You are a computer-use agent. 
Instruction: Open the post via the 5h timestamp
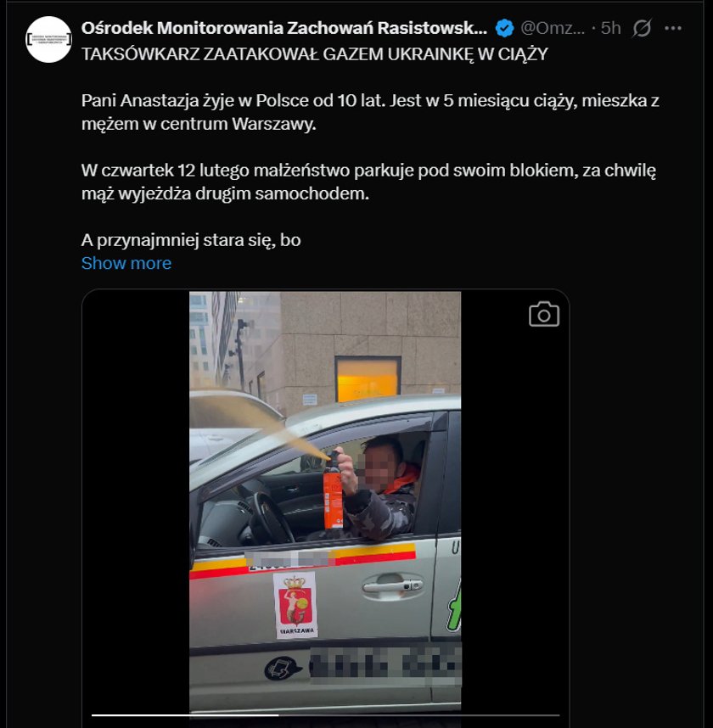pos(611,28)
